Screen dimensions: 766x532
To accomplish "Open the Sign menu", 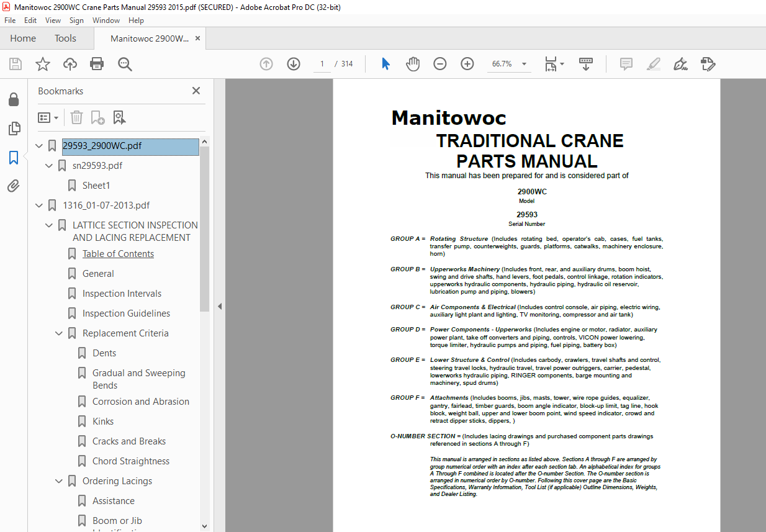I will point(76,20).
